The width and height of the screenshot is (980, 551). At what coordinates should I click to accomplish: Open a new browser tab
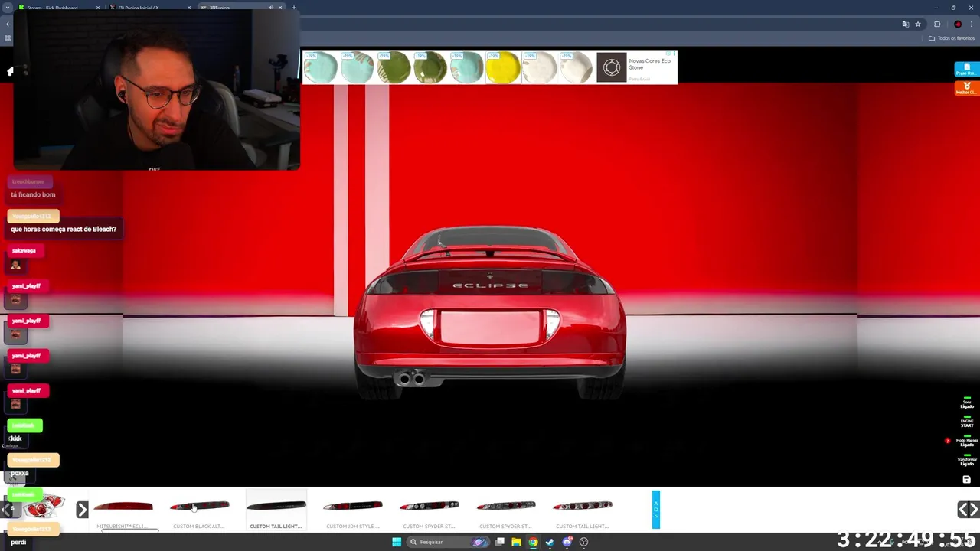coord(294,8)
